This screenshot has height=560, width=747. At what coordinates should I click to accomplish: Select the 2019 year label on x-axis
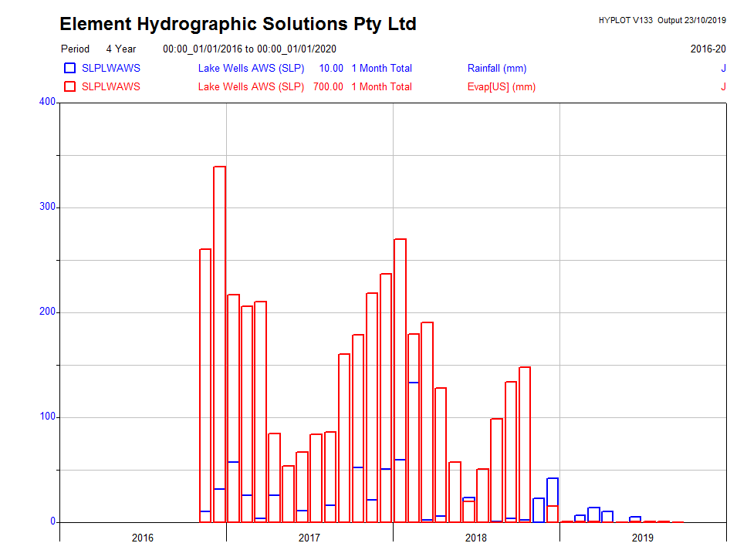point(643,538)
